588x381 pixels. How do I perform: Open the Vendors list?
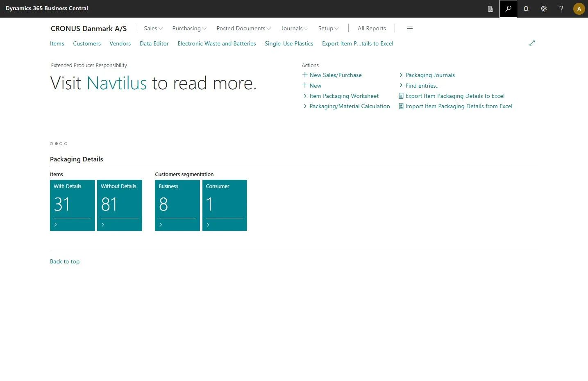point(120,43)
